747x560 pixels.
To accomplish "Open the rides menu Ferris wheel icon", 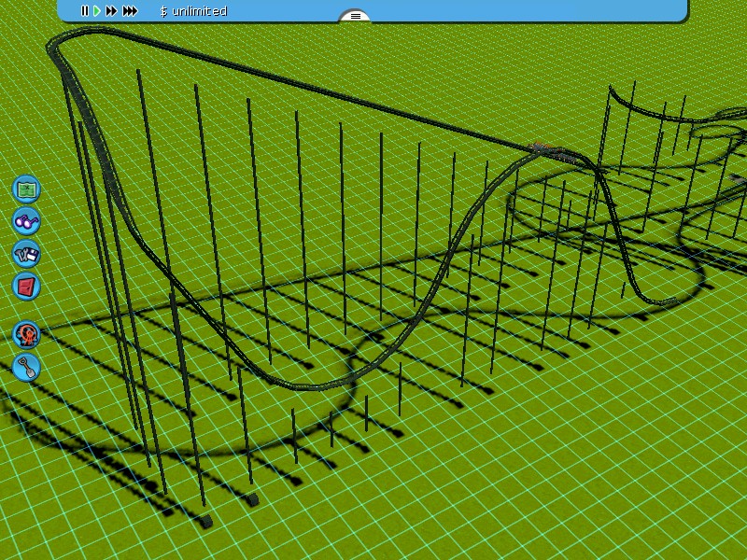I will coord(26,334).
